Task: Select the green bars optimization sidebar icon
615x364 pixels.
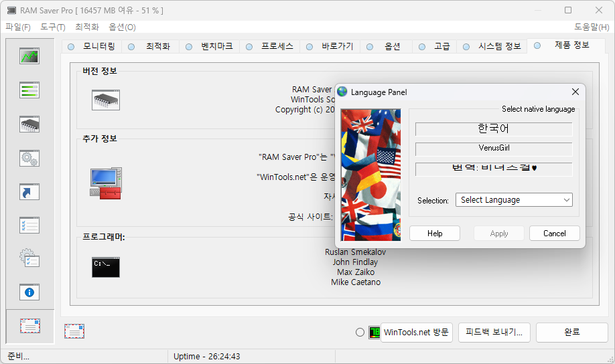Action: tap(29, 90)
